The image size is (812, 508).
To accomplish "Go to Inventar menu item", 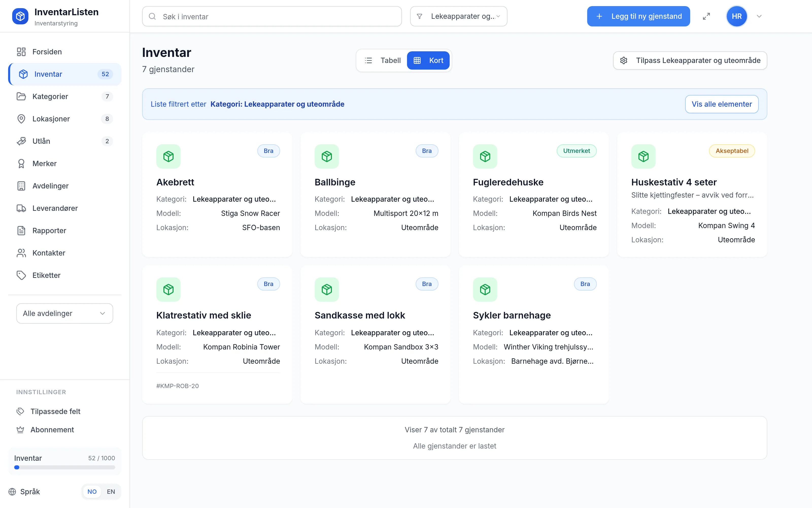I will [x=65, y=74].
